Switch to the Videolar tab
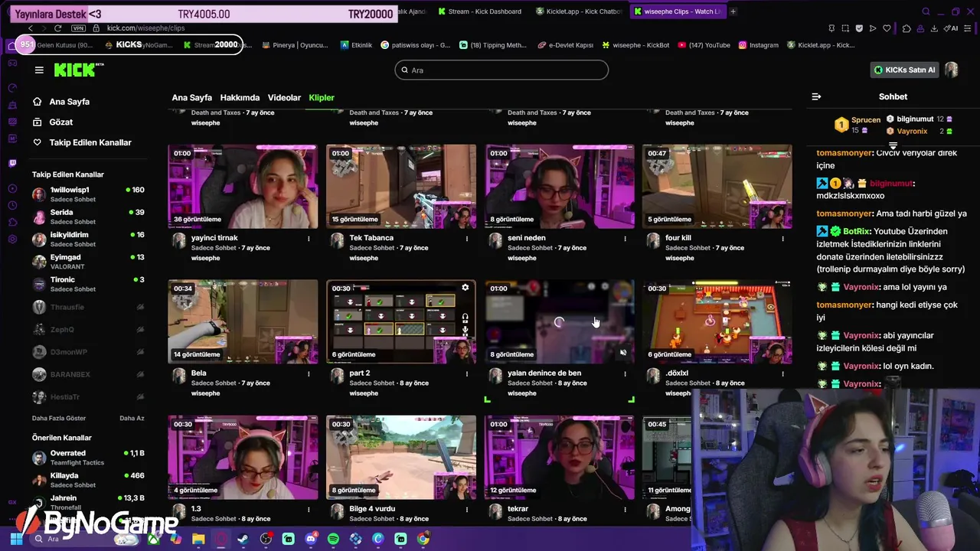The width and height of the screenshot is (980, 551). 284,98
